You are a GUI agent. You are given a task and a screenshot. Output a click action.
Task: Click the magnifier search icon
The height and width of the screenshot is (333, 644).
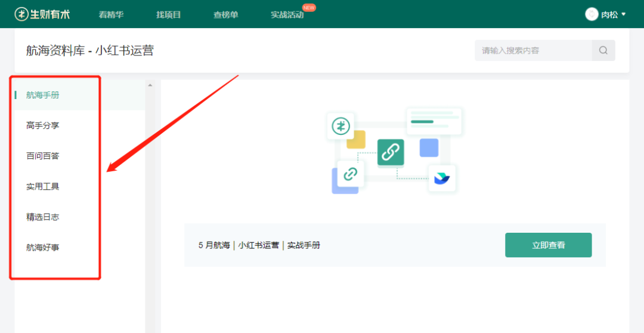[x=603, y=51]
